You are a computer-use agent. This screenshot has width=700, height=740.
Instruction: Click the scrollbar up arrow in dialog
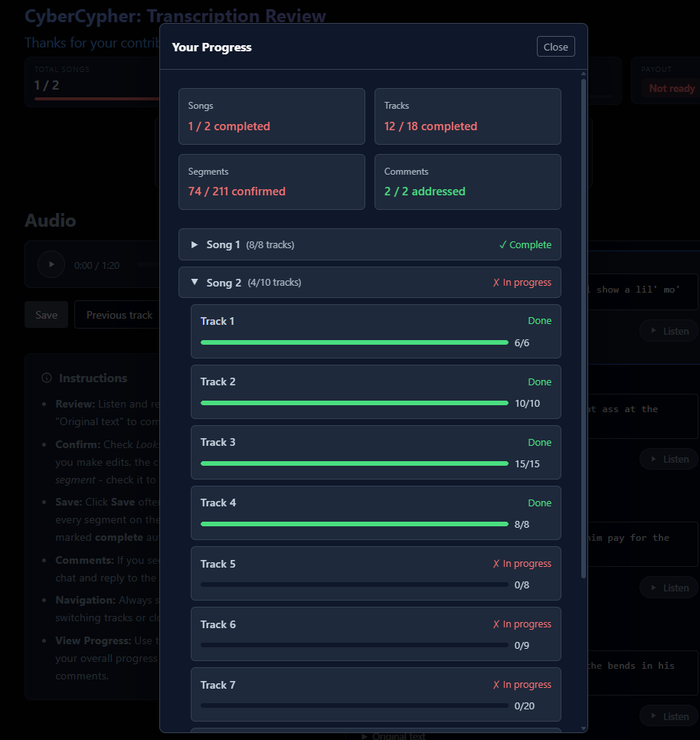pyautogui.click(x=584, y=74)
